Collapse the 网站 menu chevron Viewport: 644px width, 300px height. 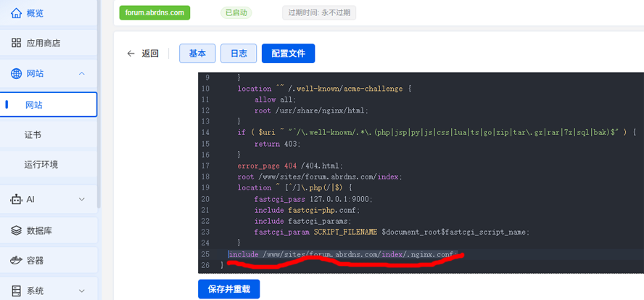(82, 73)
